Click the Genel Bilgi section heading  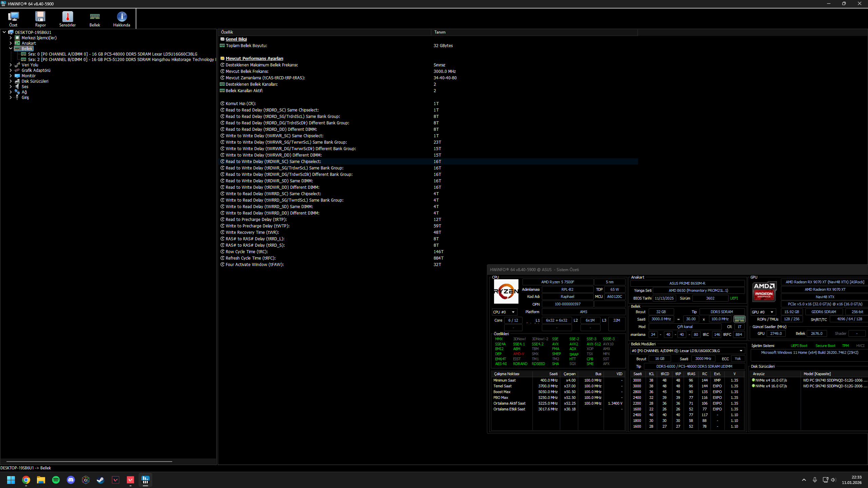[236, 39]
